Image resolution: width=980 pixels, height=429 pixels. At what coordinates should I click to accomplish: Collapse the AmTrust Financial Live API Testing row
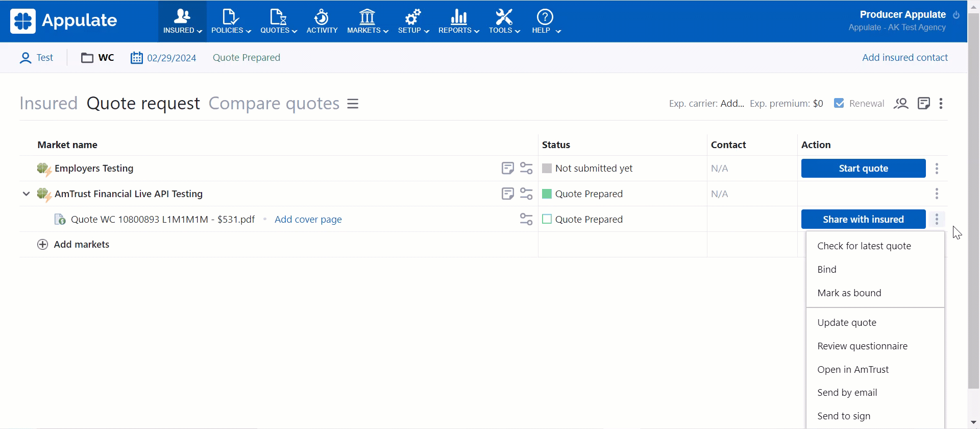pyautogui.click(x=26, y=194)
